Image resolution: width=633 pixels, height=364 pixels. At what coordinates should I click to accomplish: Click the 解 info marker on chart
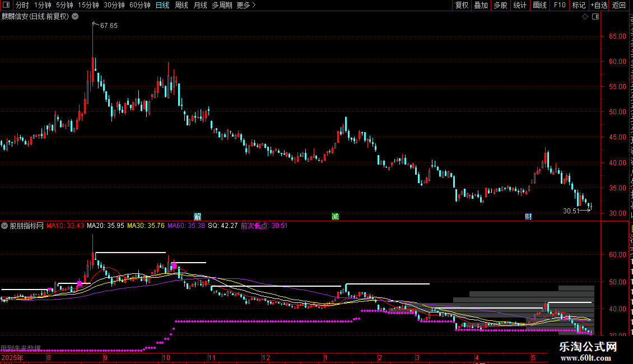[x=197, y=217]
